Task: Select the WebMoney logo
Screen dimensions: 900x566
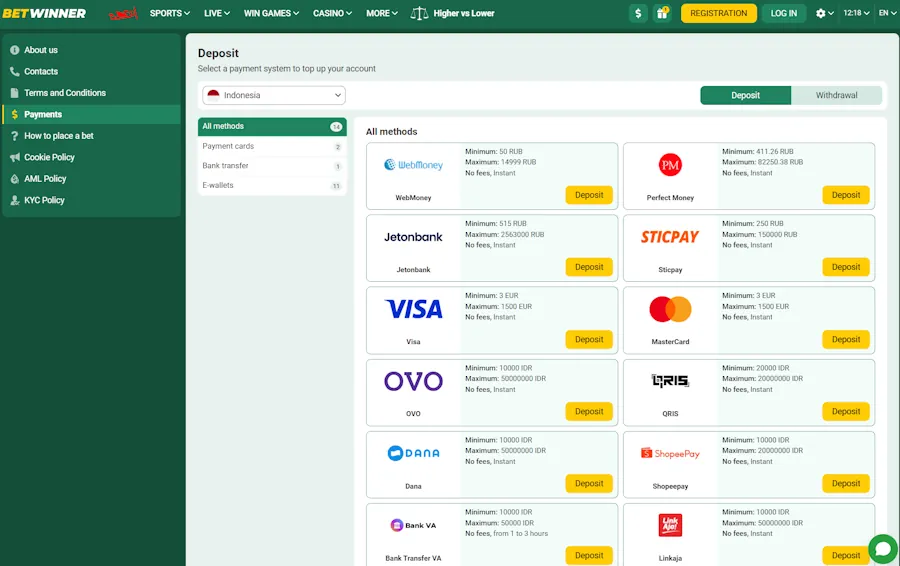Action: (x=413, y=165)
